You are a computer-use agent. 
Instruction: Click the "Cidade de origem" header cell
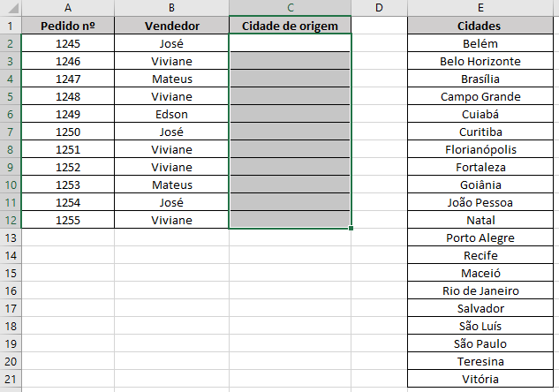pos(290,26)
